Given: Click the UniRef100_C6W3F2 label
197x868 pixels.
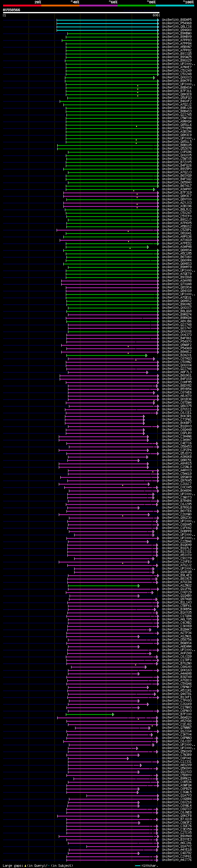Looking at the screenshot, I should (x=177, y=822).
